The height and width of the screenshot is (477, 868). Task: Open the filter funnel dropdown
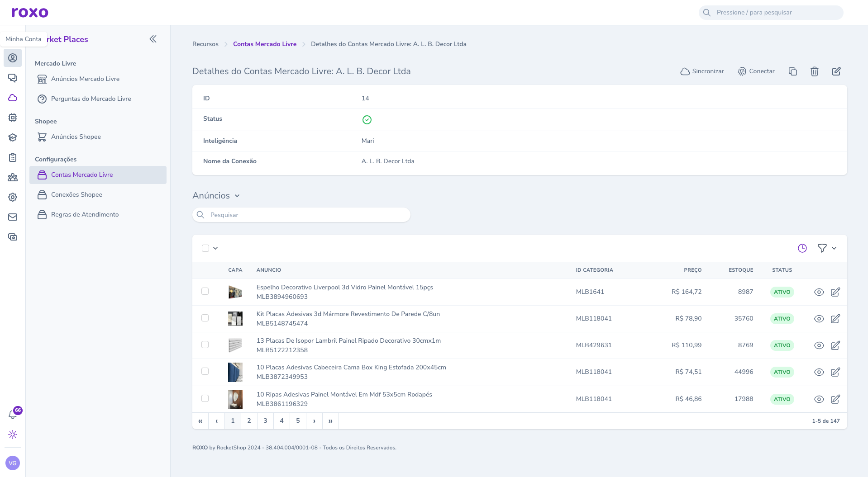(x=827, y=248)
